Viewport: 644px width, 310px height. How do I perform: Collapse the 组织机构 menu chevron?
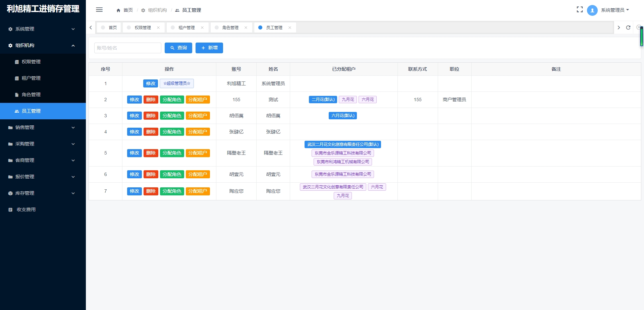click(x=73, y=46)
